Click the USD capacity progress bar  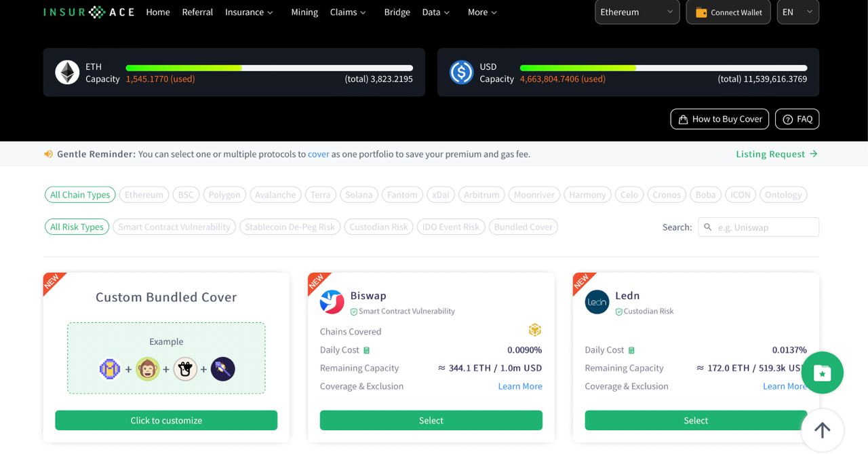coord(663,68)
